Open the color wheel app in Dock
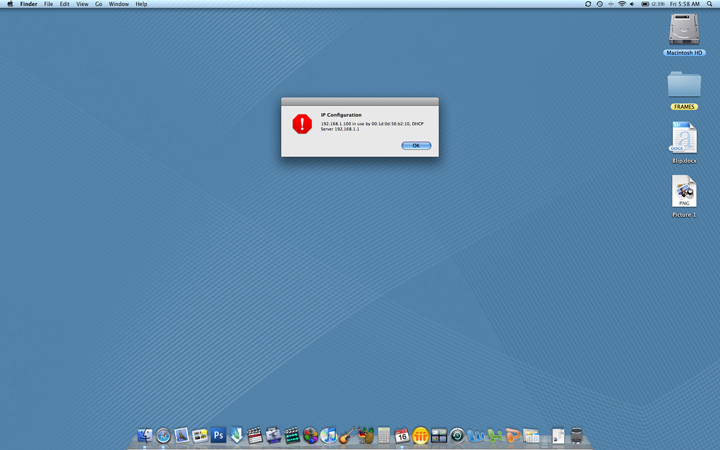 (310, 435)
